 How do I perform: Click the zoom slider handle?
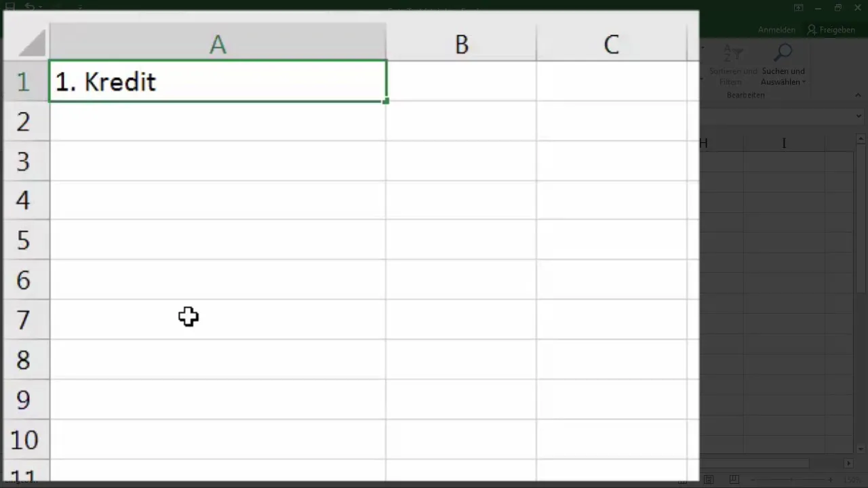click(791, 480)
